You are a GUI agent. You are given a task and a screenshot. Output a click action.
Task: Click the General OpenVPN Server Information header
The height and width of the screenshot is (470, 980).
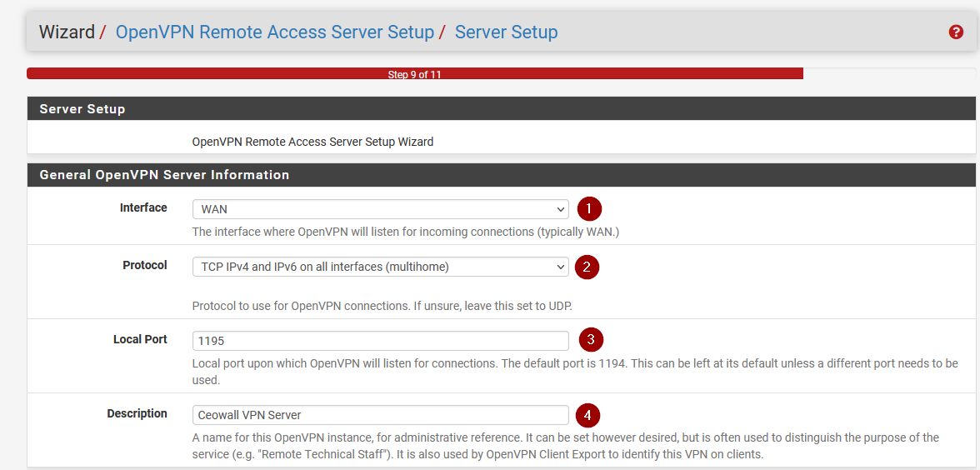[164, 175]
